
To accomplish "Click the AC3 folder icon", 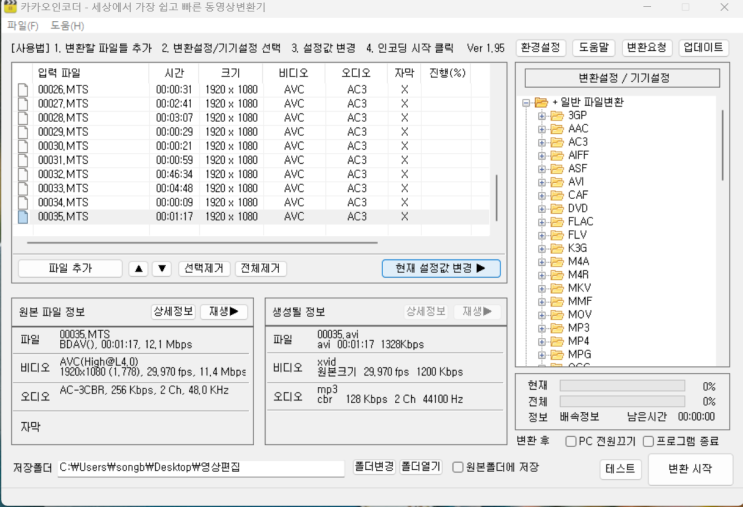I will click(557, 142).
